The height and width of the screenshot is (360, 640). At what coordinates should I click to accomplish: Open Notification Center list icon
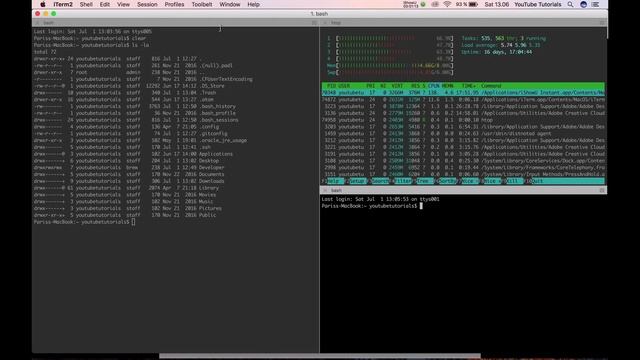coord(596,4)
